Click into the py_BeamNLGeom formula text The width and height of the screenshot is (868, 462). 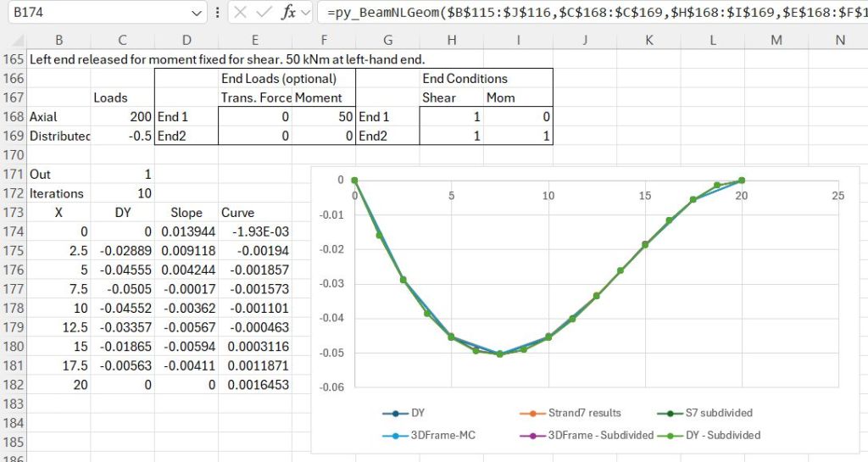tap(585, 13)
